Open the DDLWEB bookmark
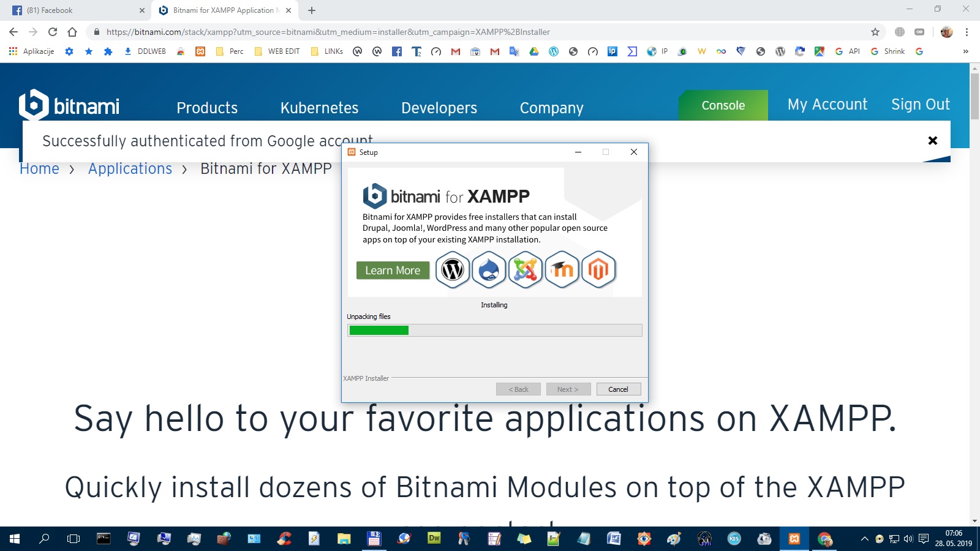The height and width of the screenshot is (551, 980). [x=145, y=51]
